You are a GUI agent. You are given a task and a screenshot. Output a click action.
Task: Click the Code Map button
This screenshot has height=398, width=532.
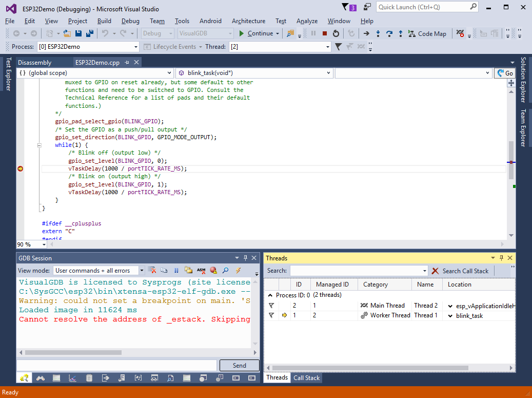(x=427, y=33)
